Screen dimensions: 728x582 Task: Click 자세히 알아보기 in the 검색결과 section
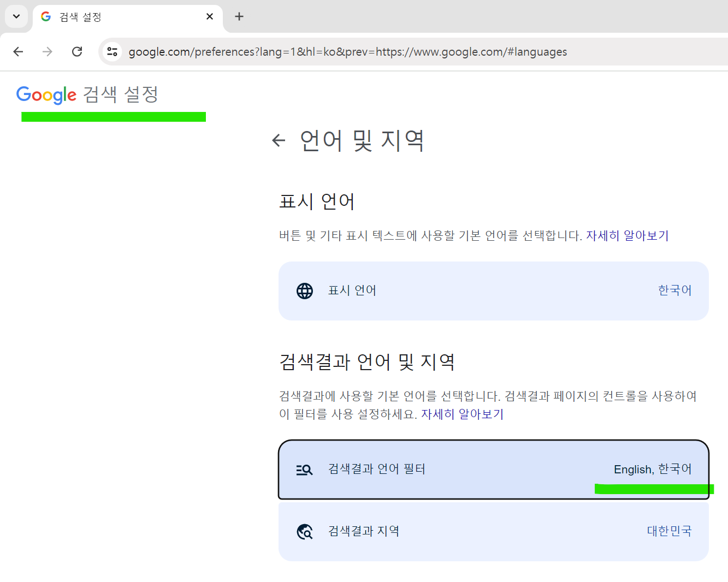click(x=462, y=414)
